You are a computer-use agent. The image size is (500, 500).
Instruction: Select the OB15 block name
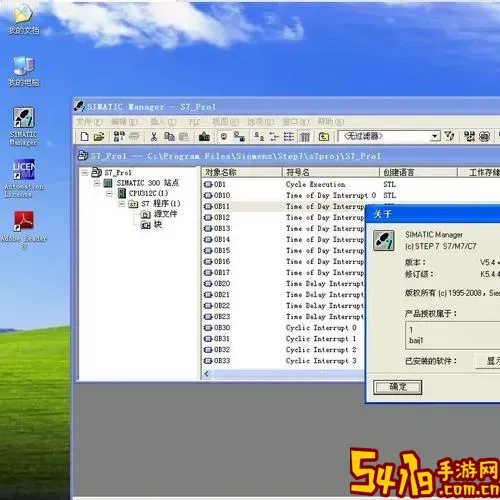pyautogui.click(x=222, y=250)
